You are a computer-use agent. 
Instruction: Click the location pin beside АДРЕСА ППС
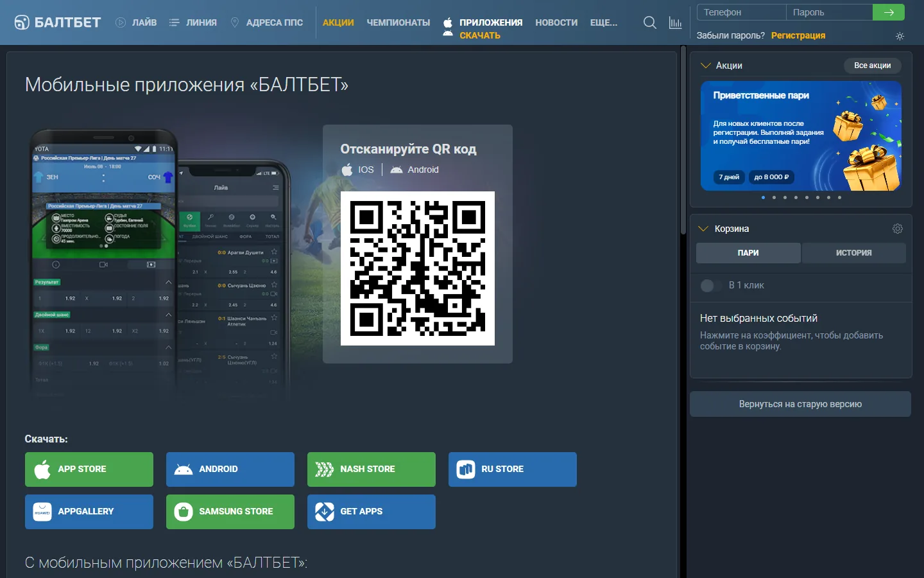235,22
